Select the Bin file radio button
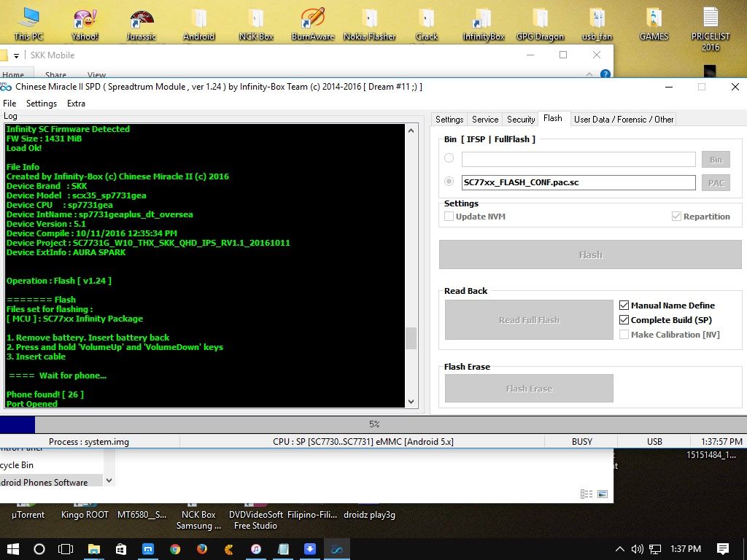 point(449,158)
